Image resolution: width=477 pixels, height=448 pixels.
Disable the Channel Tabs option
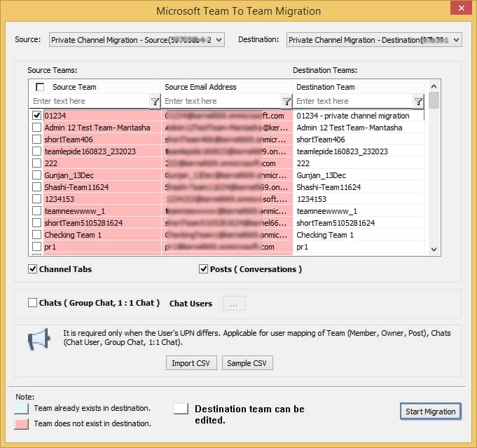coord(32,269)
